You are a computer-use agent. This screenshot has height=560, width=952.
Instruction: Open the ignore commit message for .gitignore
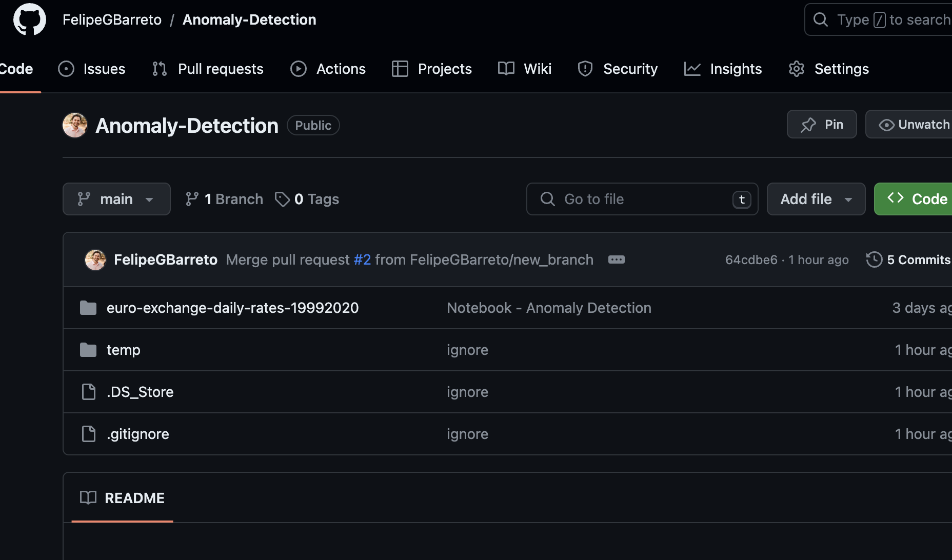point(467,434)
